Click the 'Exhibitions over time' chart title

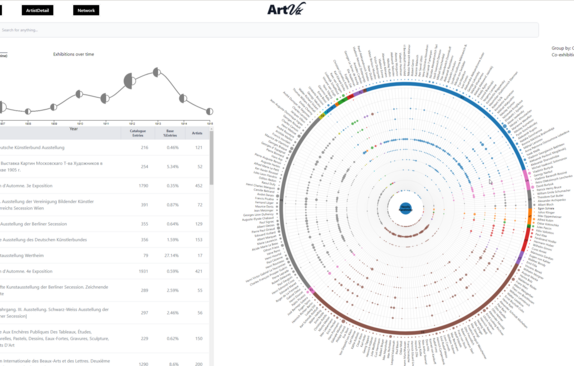74,54
